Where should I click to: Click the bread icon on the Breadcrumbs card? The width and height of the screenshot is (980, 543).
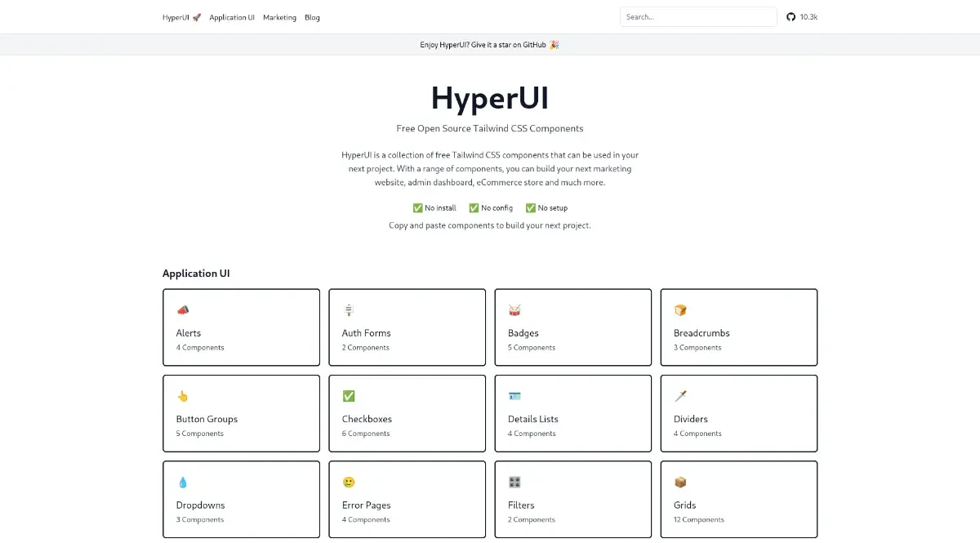click(x=680, y=309)
